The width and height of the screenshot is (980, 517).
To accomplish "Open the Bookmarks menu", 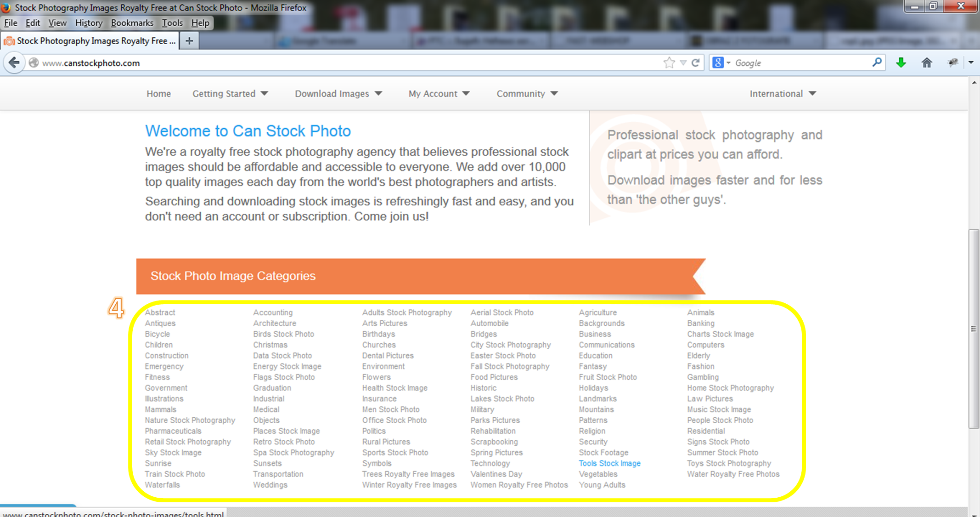I will 132,23.
